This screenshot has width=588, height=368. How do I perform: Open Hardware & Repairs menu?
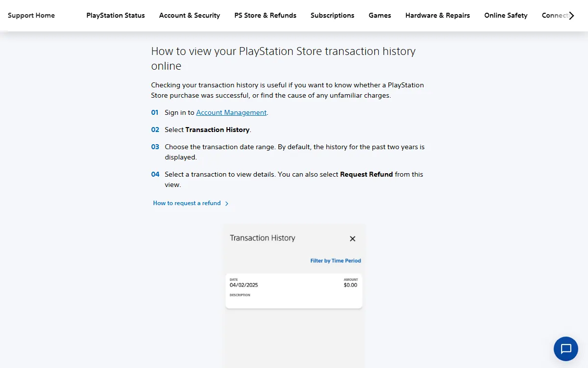click(x=438, y=15)
